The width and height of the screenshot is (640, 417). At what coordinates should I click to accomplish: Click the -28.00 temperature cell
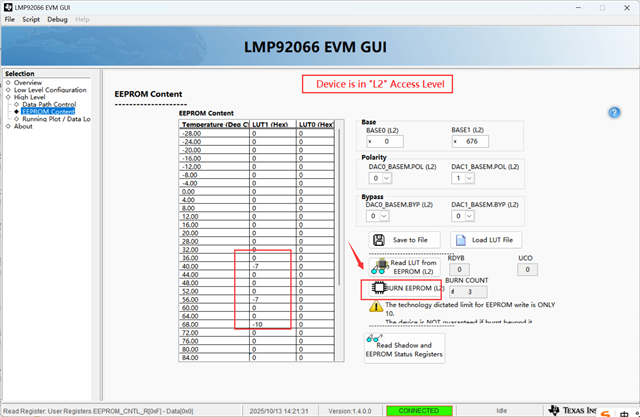[x=215, y=133]
